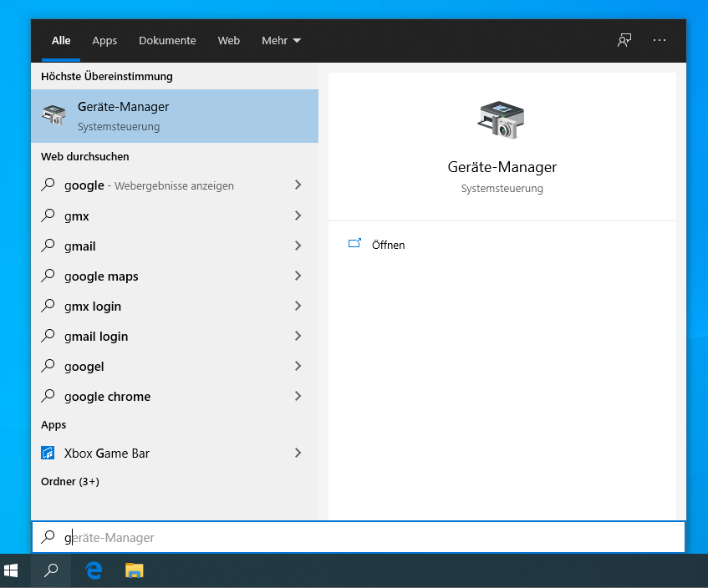
Task: Open the search feedback icon
Action: tap(624, 40)
